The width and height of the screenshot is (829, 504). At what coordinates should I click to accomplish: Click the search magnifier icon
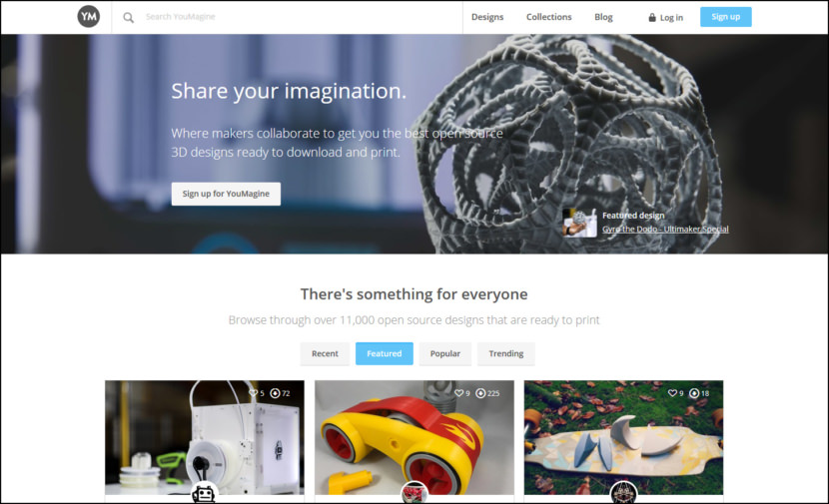[129, 17]
